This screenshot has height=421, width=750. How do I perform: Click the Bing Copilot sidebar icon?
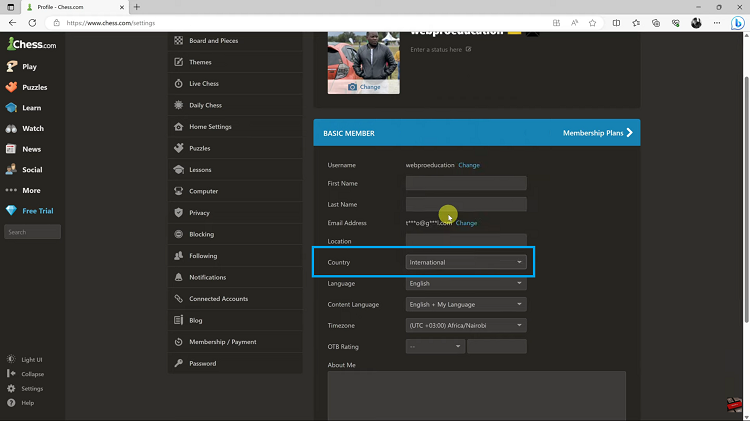pos(738,23)
